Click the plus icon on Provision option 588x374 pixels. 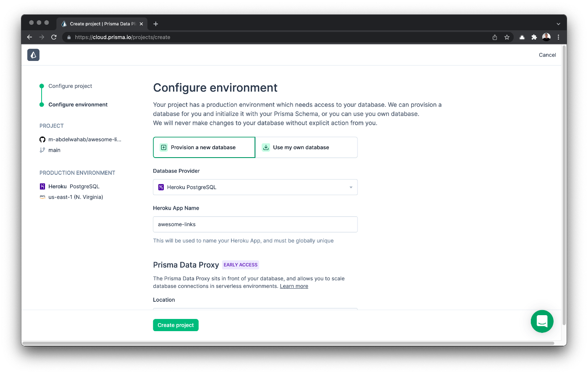[x=164, y=147]
